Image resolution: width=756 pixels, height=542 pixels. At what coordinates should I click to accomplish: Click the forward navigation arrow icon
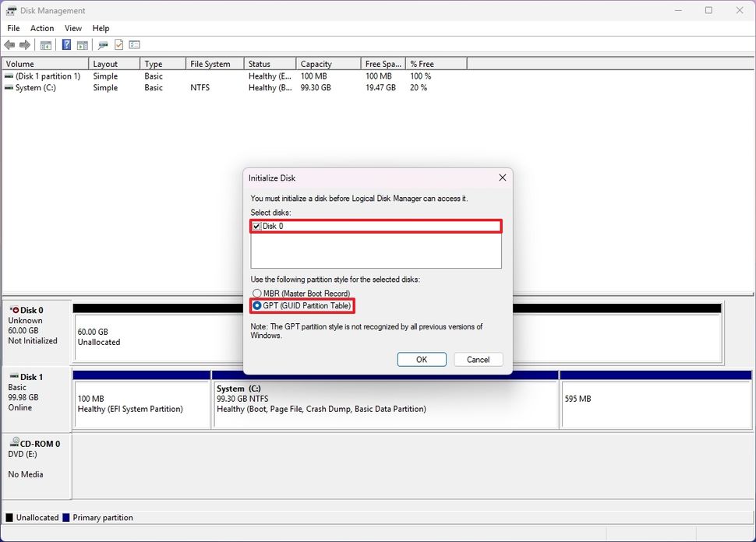coord(23,44)
